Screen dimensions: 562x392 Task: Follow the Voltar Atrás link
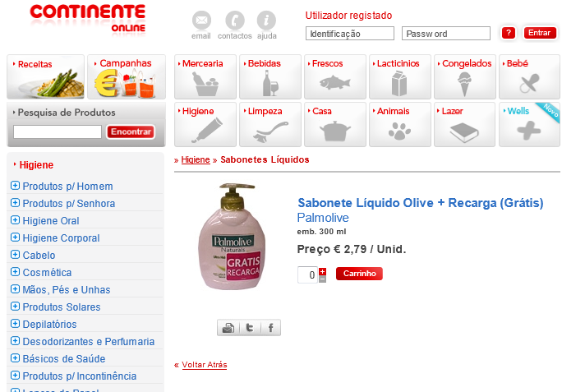click(205, 365)
